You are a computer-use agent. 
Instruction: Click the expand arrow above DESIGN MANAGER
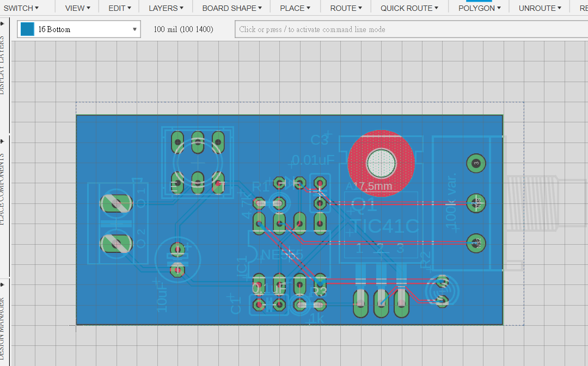pos(2,284)
